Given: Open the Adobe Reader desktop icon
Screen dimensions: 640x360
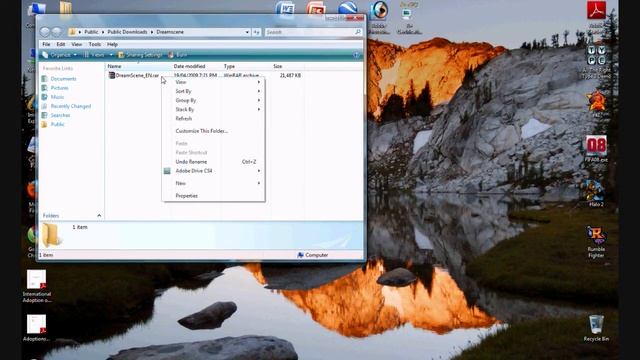Looking at the screenshot, I should (596, 10).
